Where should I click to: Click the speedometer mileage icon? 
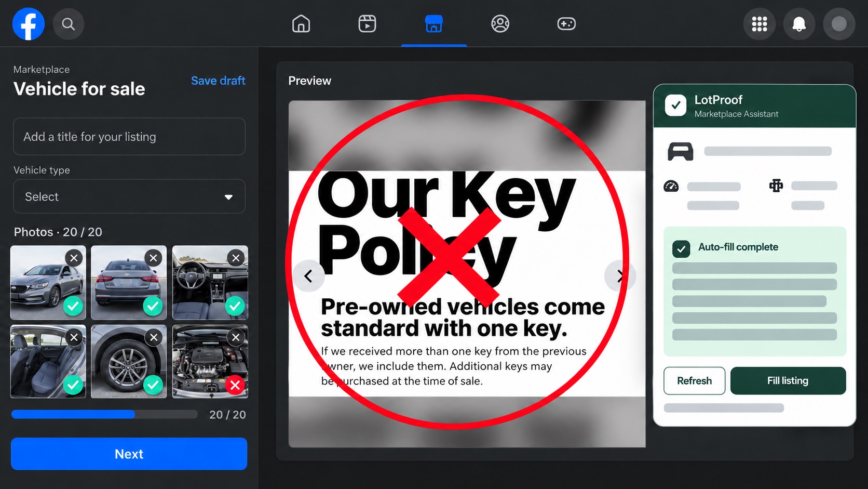click(671, 186)
